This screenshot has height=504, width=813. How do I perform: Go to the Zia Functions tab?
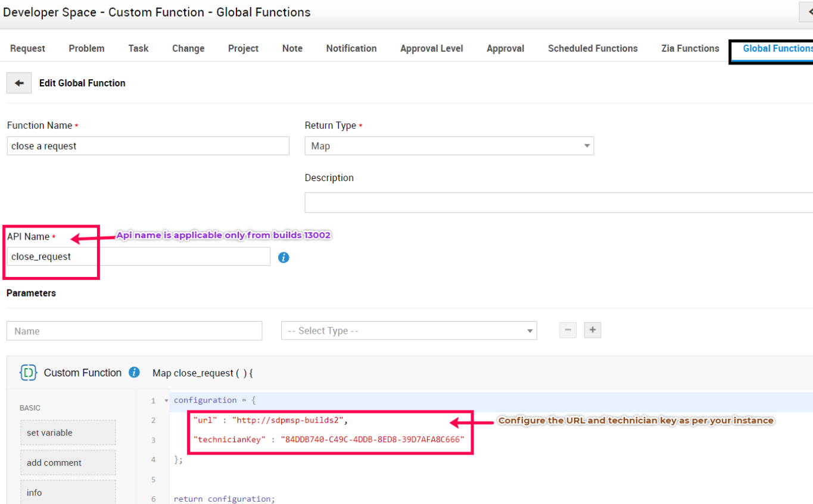(x=690, y=49)
